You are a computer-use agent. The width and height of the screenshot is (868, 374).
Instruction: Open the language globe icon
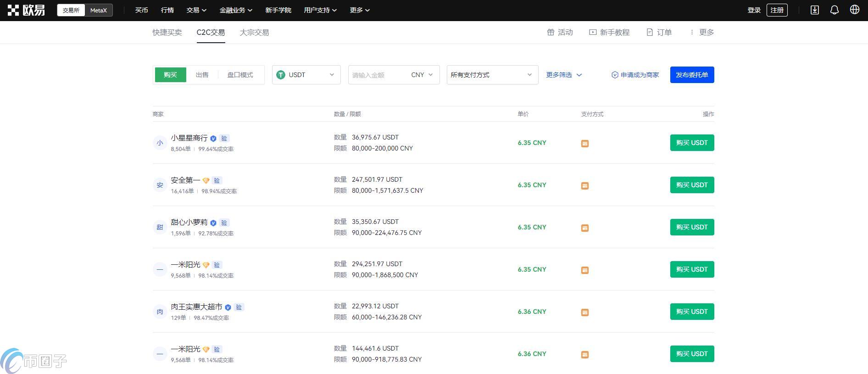[855, 10]
